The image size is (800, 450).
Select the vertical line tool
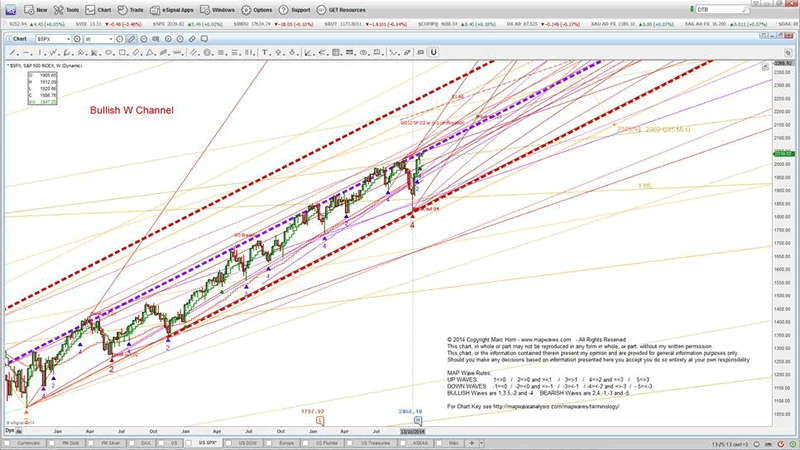pos(39,53)
